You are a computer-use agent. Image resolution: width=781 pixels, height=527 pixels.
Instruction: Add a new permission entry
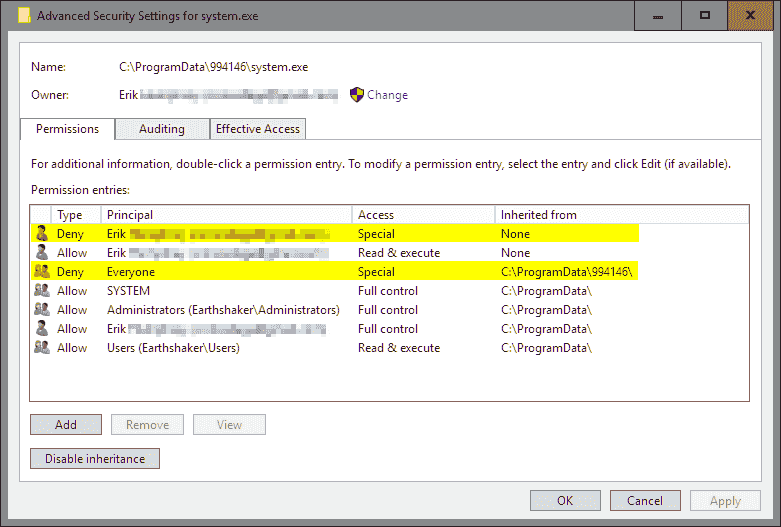point(66,424)
